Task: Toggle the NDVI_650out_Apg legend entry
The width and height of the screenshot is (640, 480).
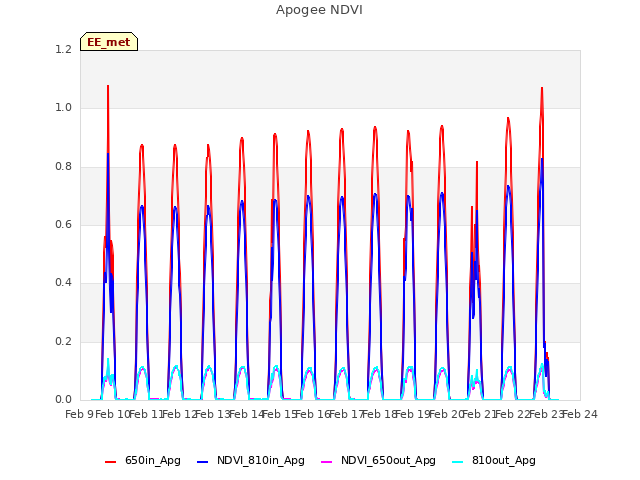Action: click(x=378, y=460)
